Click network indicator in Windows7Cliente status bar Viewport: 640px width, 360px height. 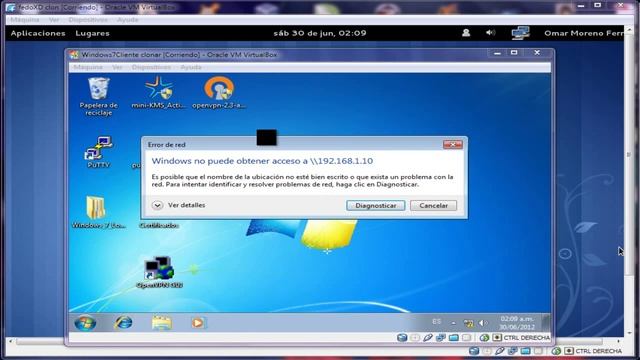[441, 338]
